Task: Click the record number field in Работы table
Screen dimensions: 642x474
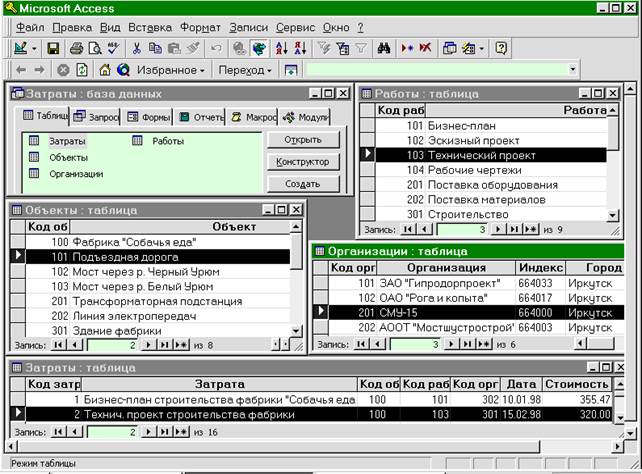Action: [463, 230]
